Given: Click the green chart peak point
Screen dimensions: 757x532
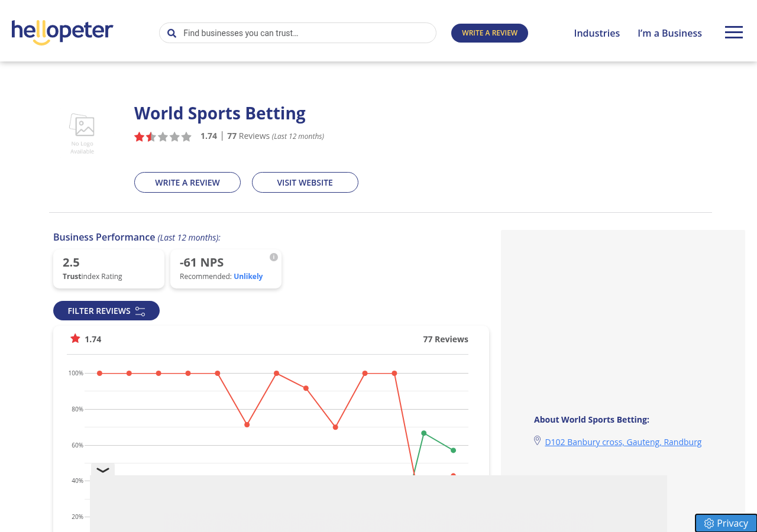Looking at the screenshot, I should pos(424,433).
